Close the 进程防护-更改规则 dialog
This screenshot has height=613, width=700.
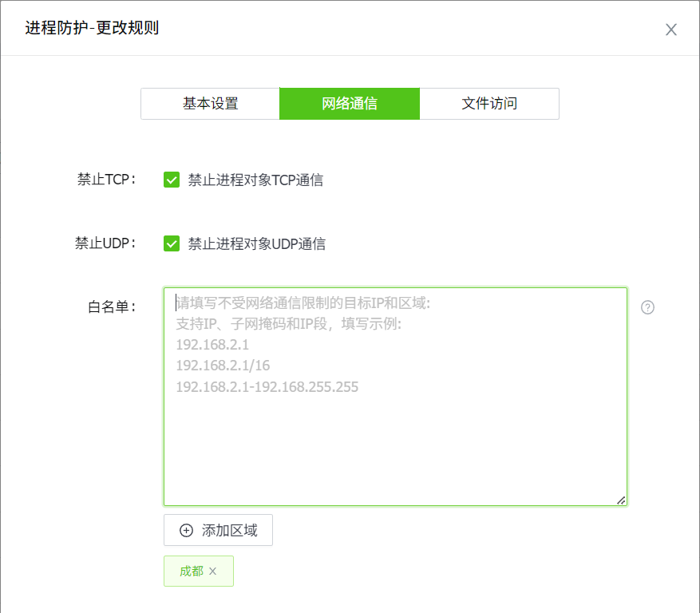(x=671, y=30)
